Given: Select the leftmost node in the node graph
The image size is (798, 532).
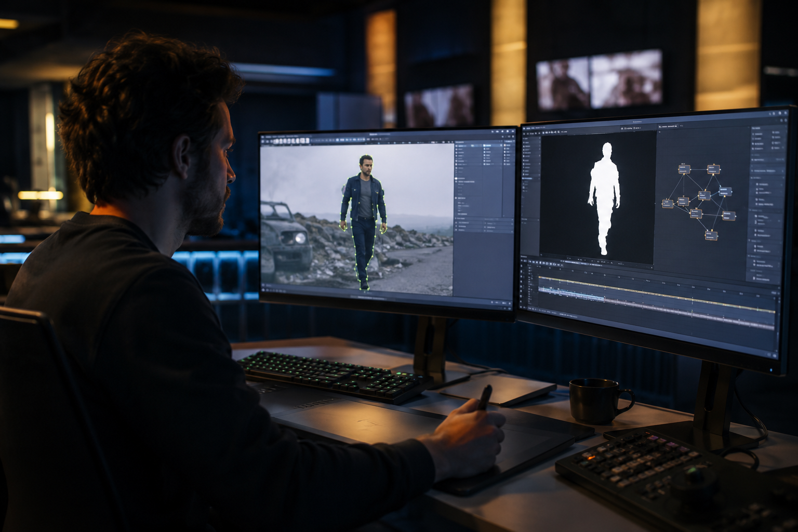Looking at the screenshot, I should coord(668,203).
